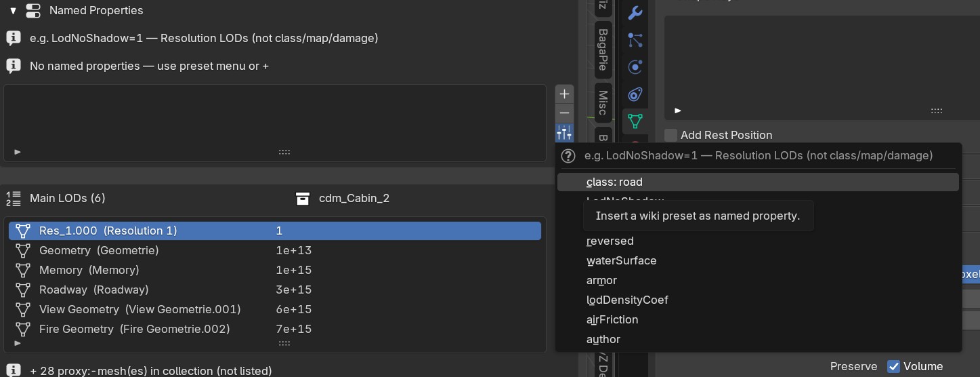Enable the Add Rest Position checkbox

pos(670,135)
